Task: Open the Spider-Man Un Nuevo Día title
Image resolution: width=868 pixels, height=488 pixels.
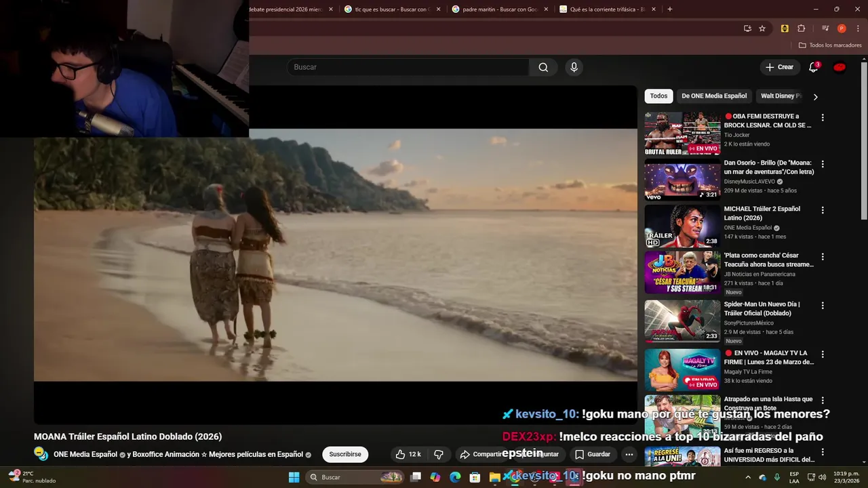Action: [762, 308]
